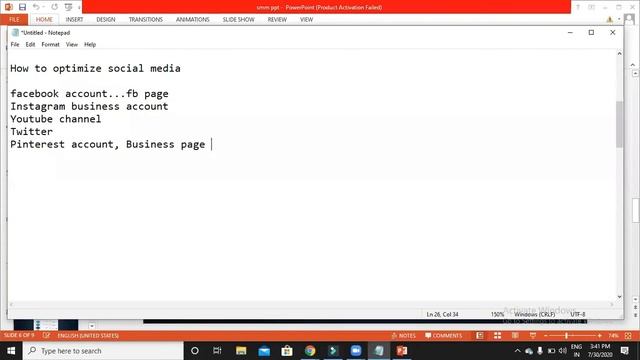Viewport: 640px width, 360px height.
Task: Open the Windows Start menu
Action: click(11, 351)
